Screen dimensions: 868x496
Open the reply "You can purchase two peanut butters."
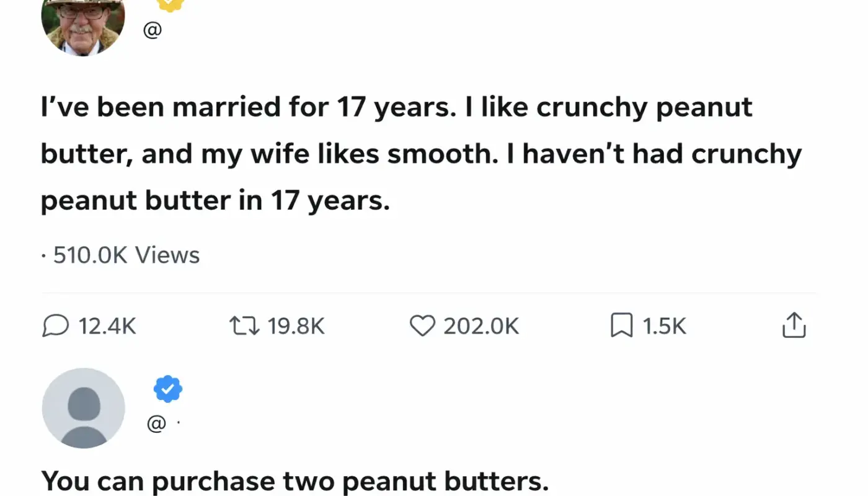point(294,482)
